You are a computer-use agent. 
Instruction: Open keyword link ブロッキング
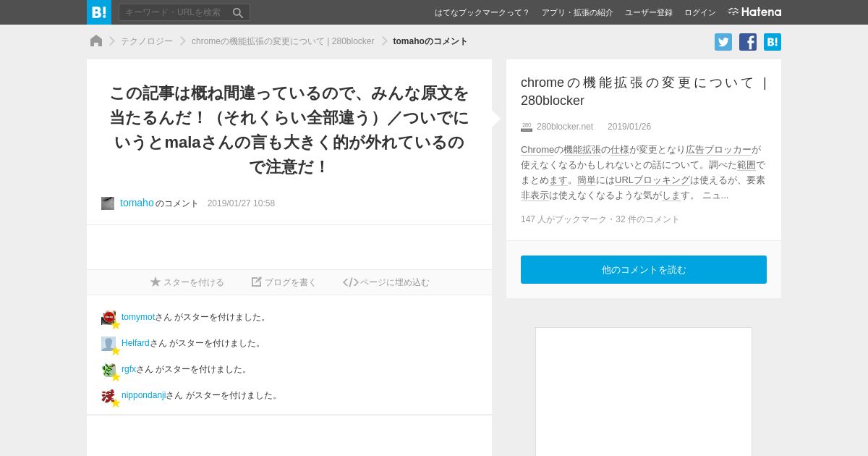click(x=662, y=180)
